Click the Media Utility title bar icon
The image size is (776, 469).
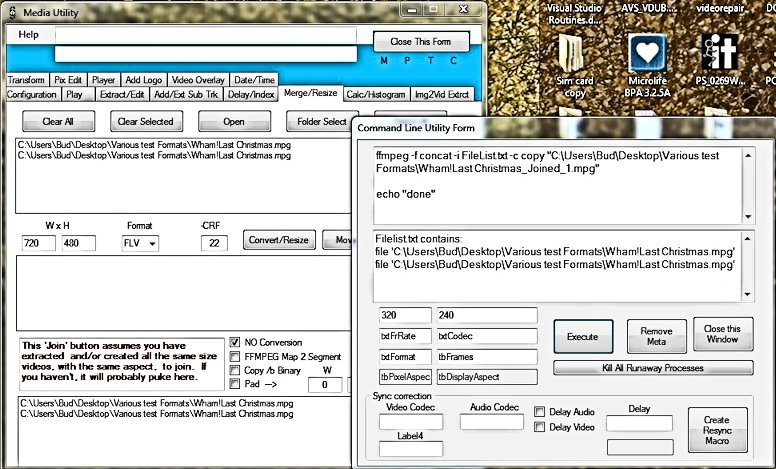12,12
